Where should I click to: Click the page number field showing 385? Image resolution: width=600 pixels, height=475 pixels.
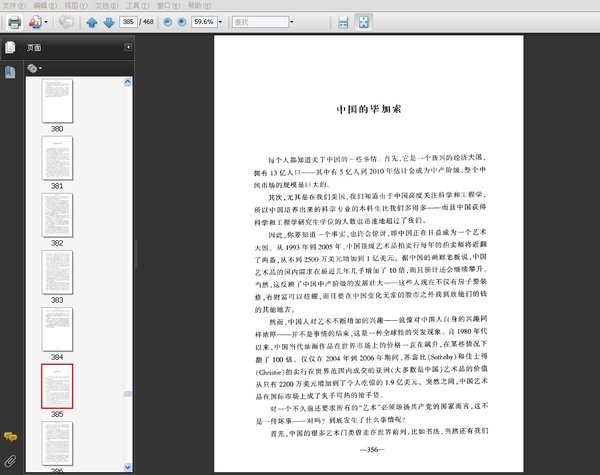click(128, 22)
